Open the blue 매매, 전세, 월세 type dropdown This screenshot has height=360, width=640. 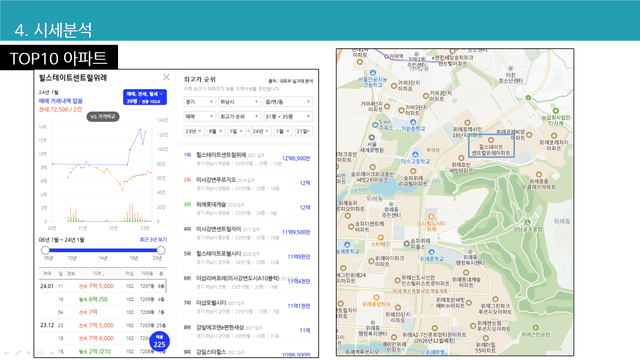point(144,97)
